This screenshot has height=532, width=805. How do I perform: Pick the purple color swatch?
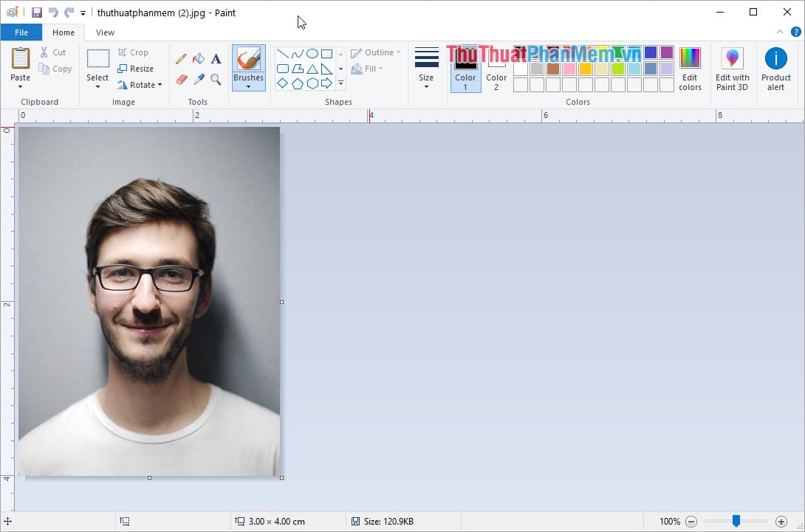pos(667,52)
